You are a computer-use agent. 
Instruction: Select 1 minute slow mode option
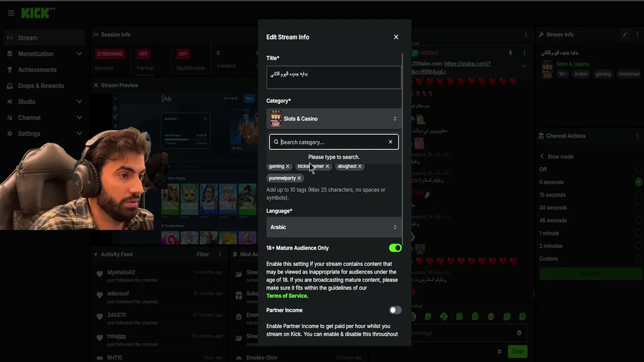point(638,233)
